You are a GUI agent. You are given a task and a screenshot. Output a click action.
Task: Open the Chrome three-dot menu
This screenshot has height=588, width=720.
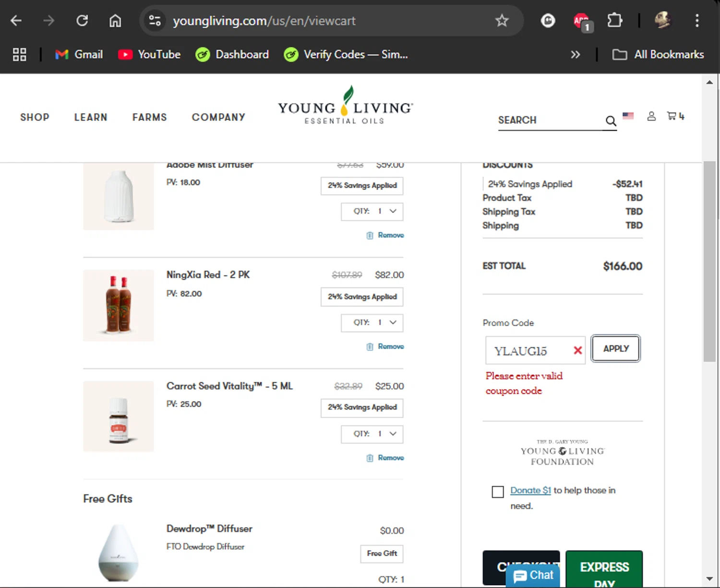point(697,21)
